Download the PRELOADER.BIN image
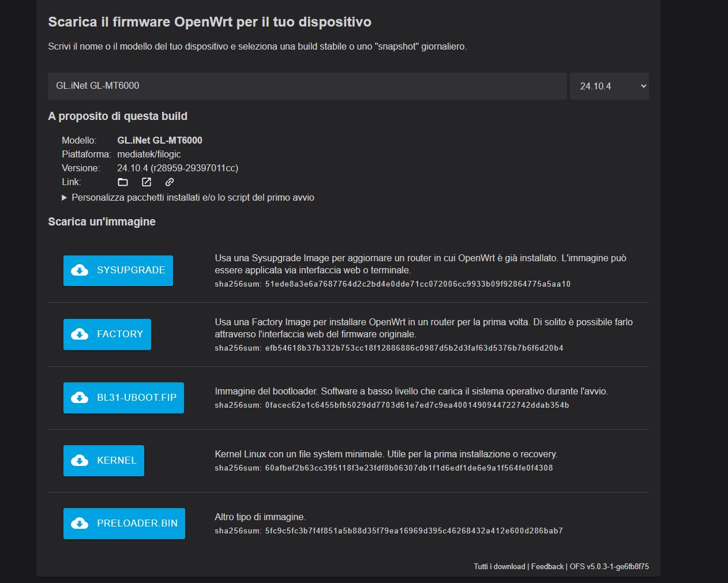 [x=124, y=524]
